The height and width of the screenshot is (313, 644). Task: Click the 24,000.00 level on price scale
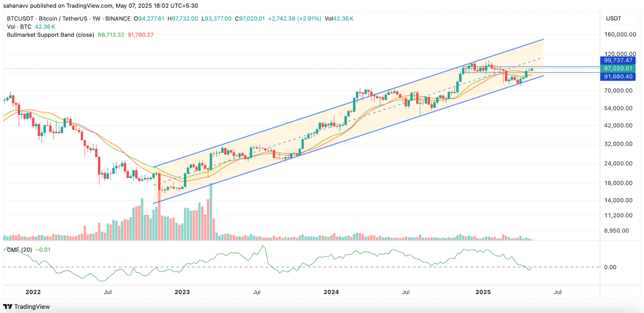618,164
